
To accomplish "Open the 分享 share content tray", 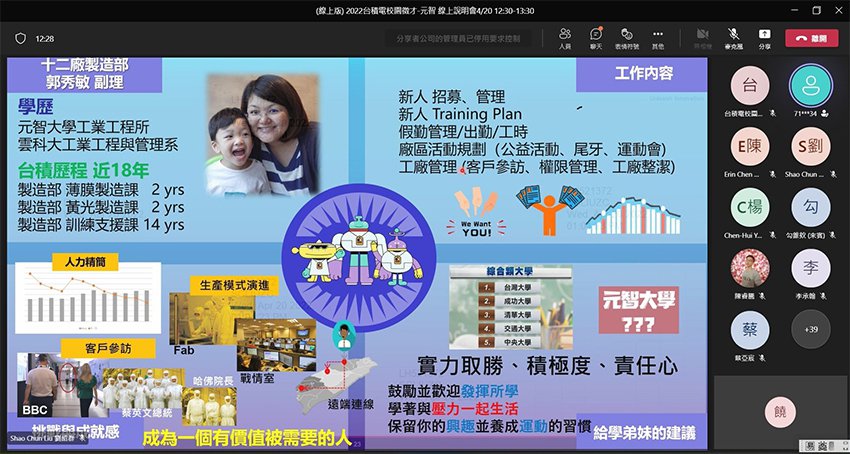I will click(x=765, y=39).
